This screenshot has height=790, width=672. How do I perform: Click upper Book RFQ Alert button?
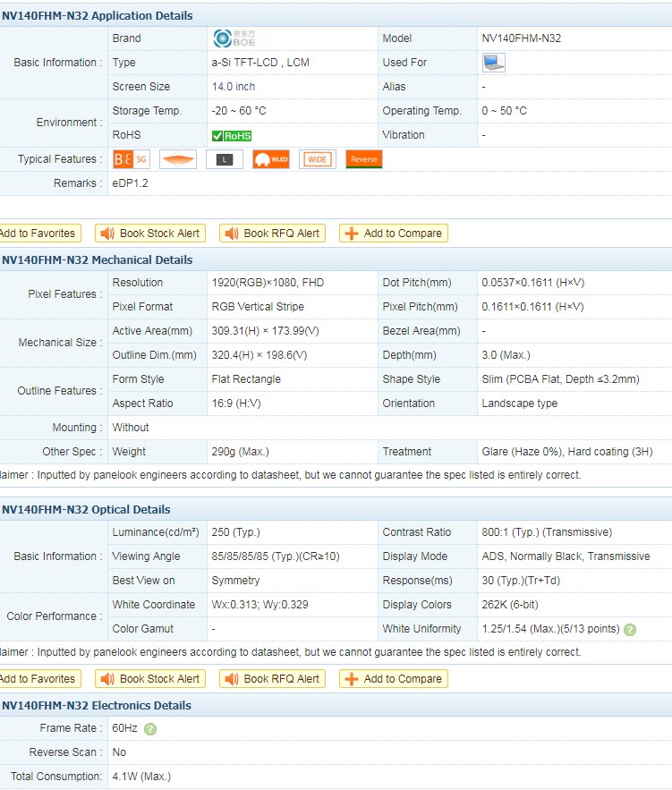pos(272,234)
